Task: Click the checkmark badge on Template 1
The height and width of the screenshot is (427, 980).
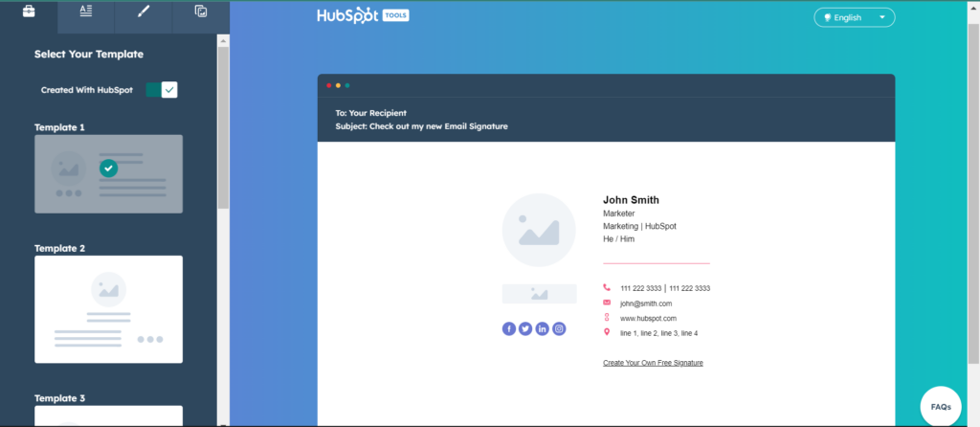Action: point(109,168)
